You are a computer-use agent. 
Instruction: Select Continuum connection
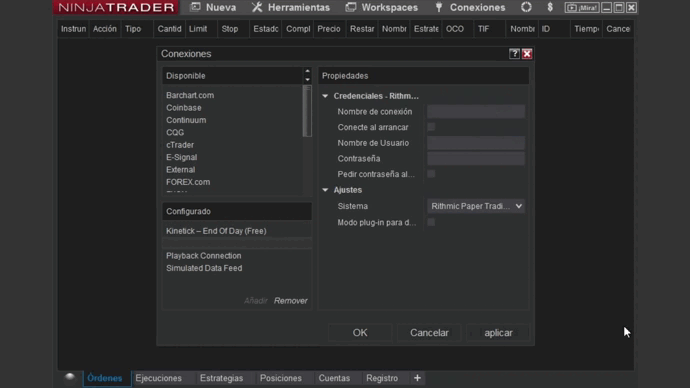[186, 120]
